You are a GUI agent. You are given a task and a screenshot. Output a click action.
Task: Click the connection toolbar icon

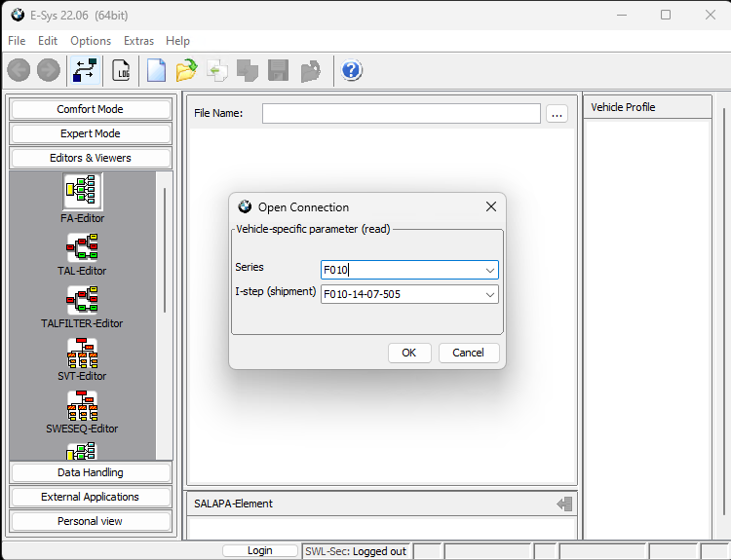(x=85, y=70)
